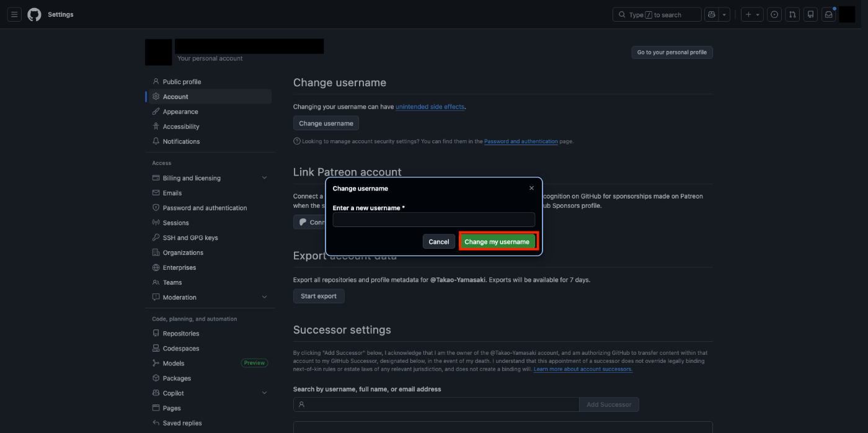This screenshot has width=868, height=433.
Task: Focus the new username input field
Action: (434, 220)
